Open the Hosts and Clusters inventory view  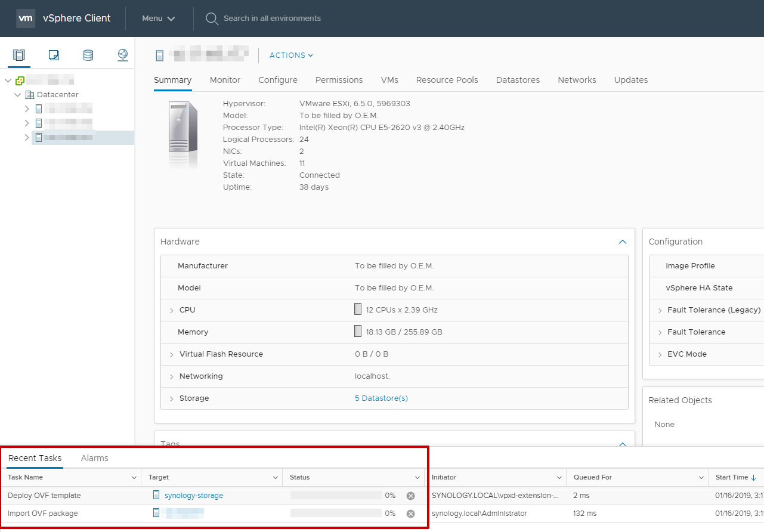coord(18,54)
